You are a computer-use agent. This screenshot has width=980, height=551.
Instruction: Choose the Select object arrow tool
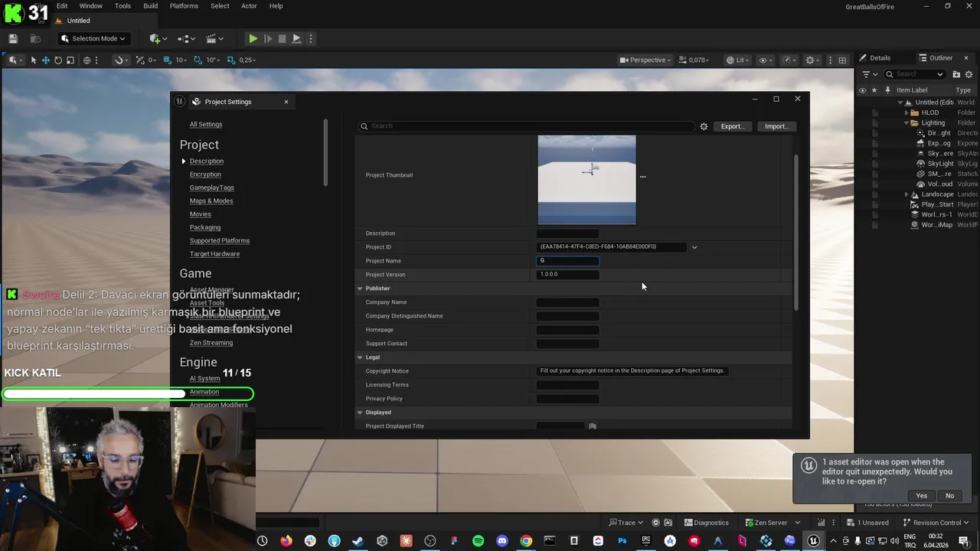coord(34,60)
